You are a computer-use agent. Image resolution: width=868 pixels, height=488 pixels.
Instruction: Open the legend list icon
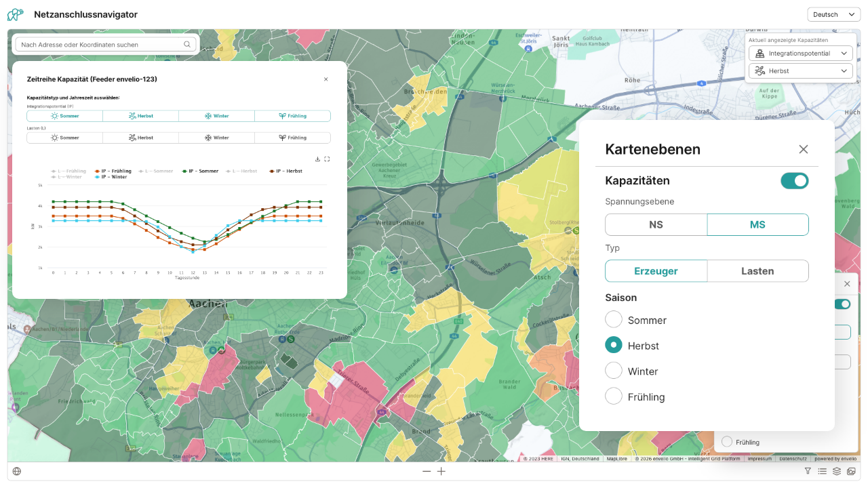tap(822, 471)
